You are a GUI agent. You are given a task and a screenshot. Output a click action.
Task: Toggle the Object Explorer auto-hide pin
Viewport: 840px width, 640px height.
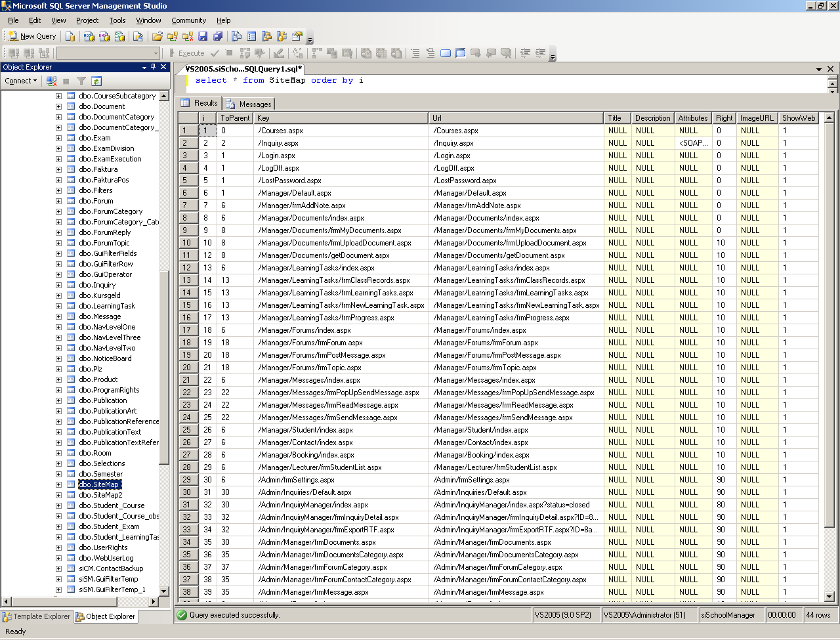[x=154, y=67]
